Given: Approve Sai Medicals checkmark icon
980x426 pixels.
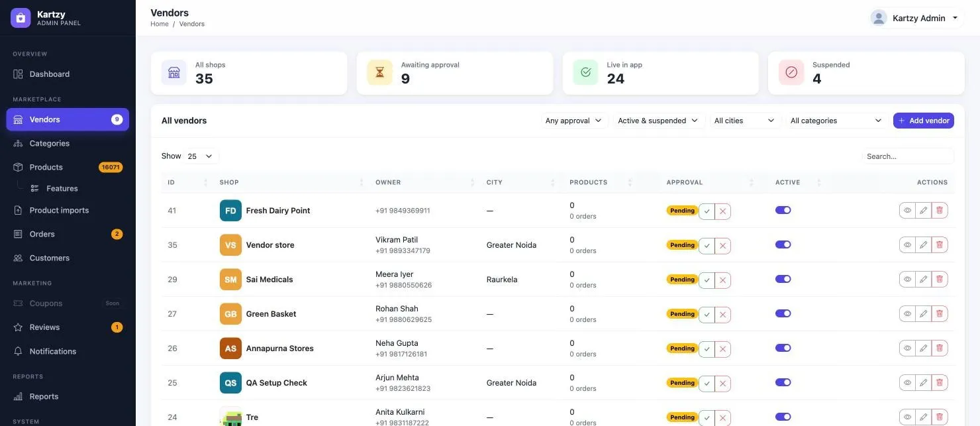Looking at the screenshot, I should coord(707,280).
